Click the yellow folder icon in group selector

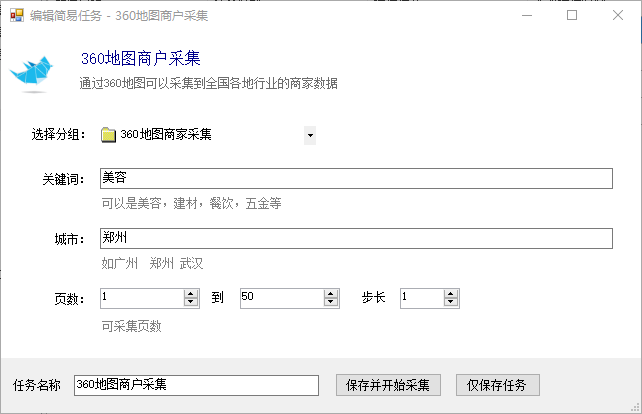pos(109,135)
